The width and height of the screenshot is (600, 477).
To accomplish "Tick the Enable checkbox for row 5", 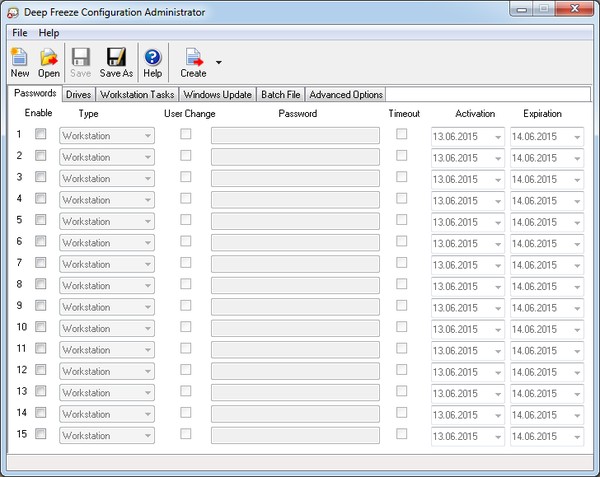I will tap(41, 220).
